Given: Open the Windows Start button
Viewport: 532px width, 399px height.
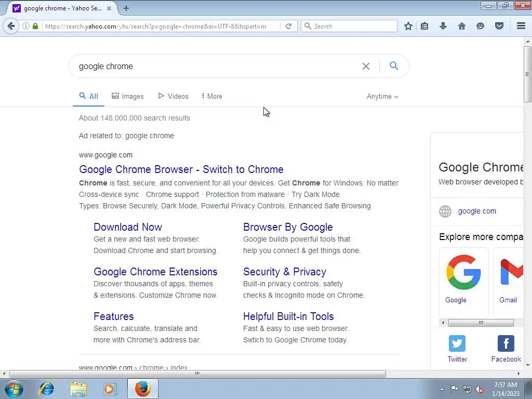Looking at the screenshot, I should pos(14,389).
